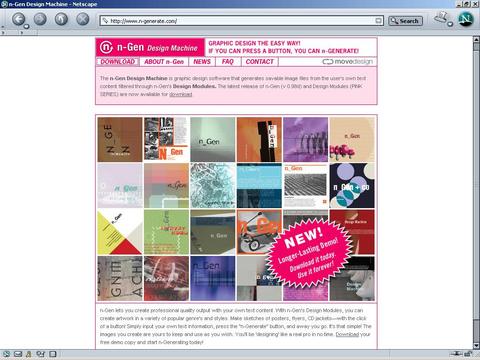Open the Print button dropdown arrow
Screen dimensions: 480x360
[450, 24]
